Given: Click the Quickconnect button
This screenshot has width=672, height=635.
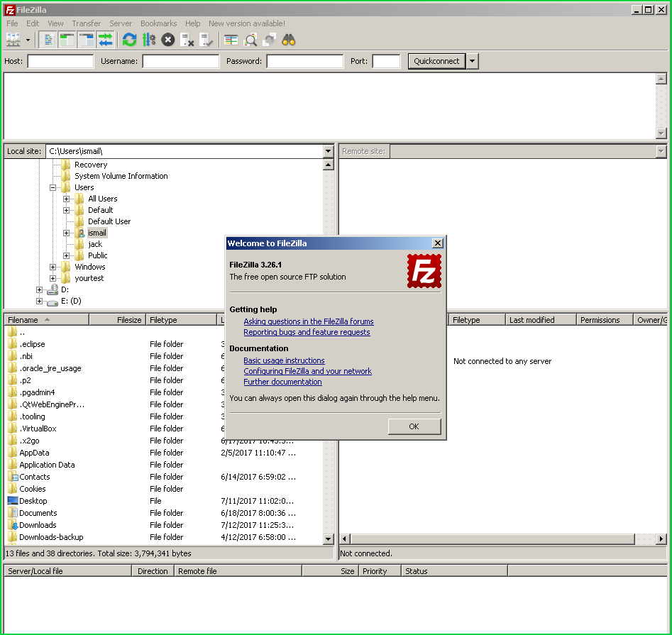Looking at the screenshot, I should click(x=436, y=61).
